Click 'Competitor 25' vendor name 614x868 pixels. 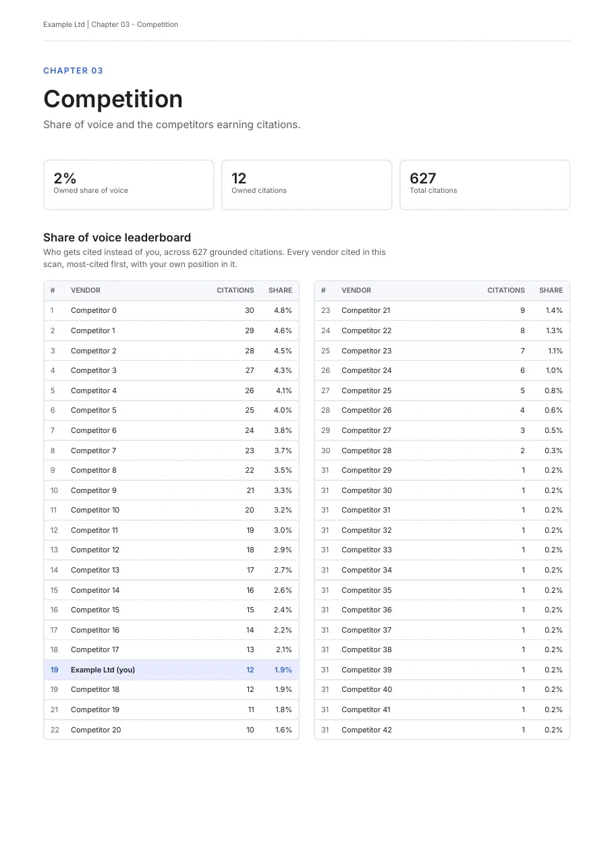tap(366, 390)
